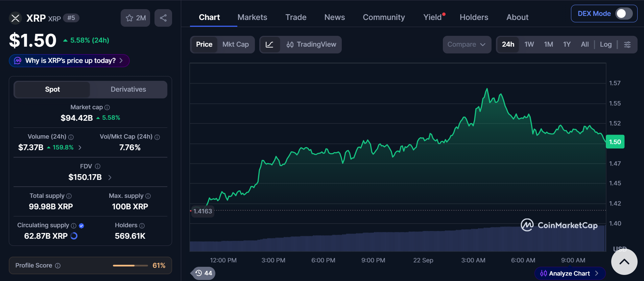644x281 pixels.
Task: Click the 99.98B XRP total supply value
Action: tap(51, 207)
